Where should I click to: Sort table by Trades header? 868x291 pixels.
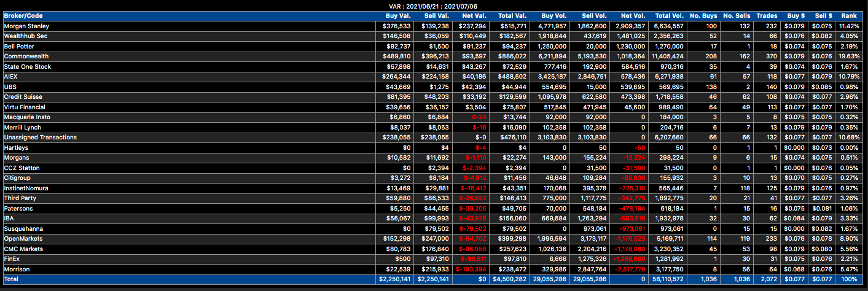click(x=766, y=16)
